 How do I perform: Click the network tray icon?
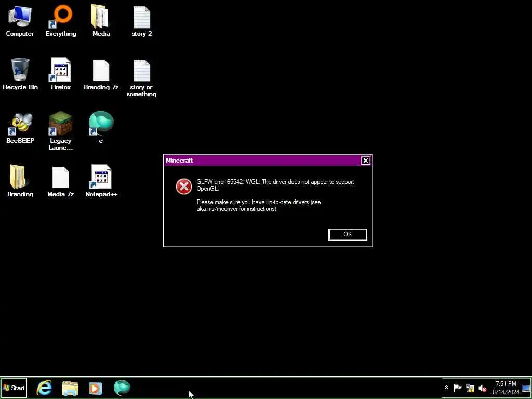(470, 388)
